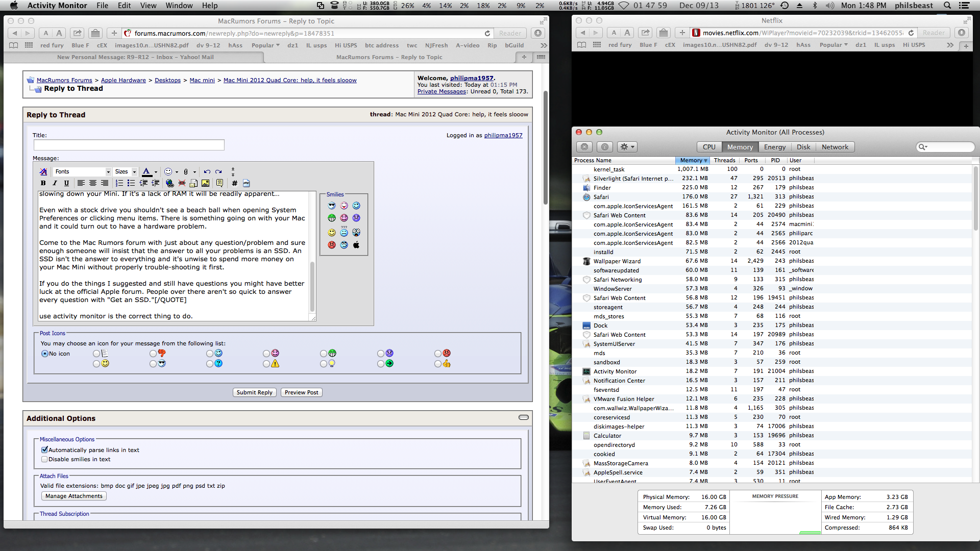The height and width of the screenshot is (551, 980).
Task: Expand the text color dropdown arrow
Action: [156, 172]
